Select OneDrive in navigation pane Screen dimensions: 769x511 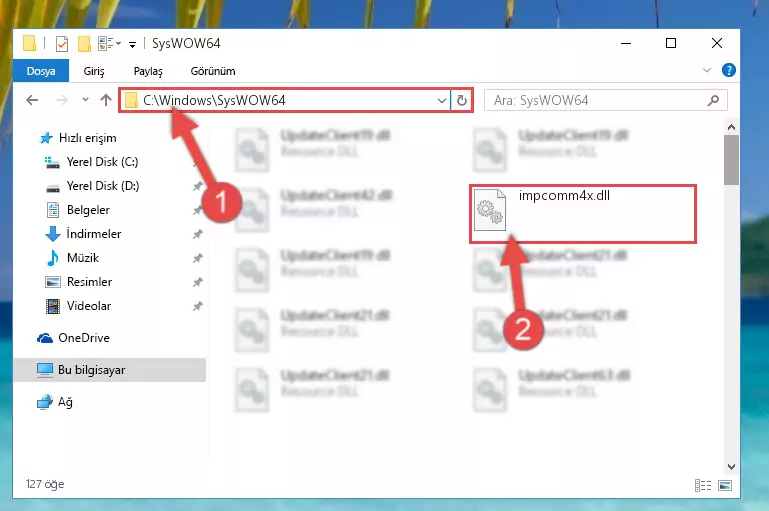(x=84, y=338)
